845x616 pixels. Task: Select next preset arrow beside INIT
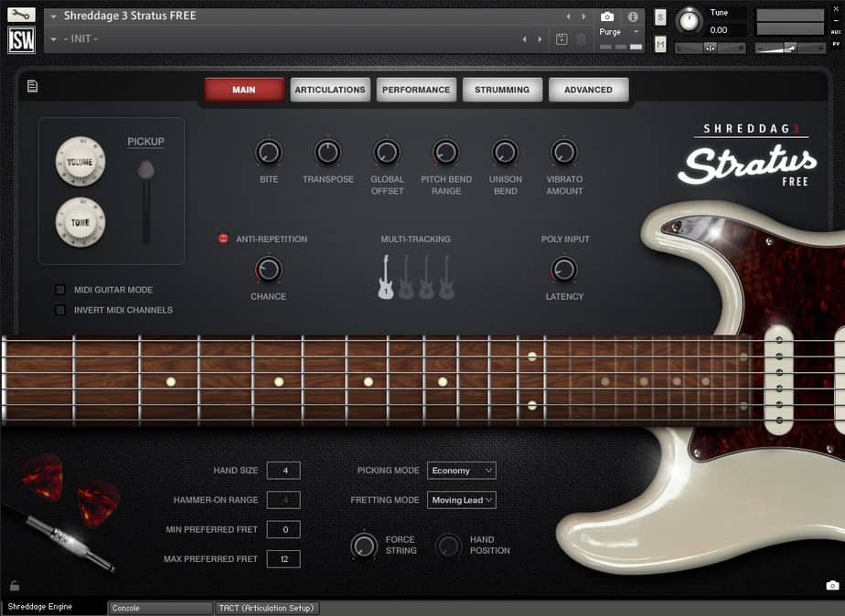pyautogui.click(x=540, y=39)
